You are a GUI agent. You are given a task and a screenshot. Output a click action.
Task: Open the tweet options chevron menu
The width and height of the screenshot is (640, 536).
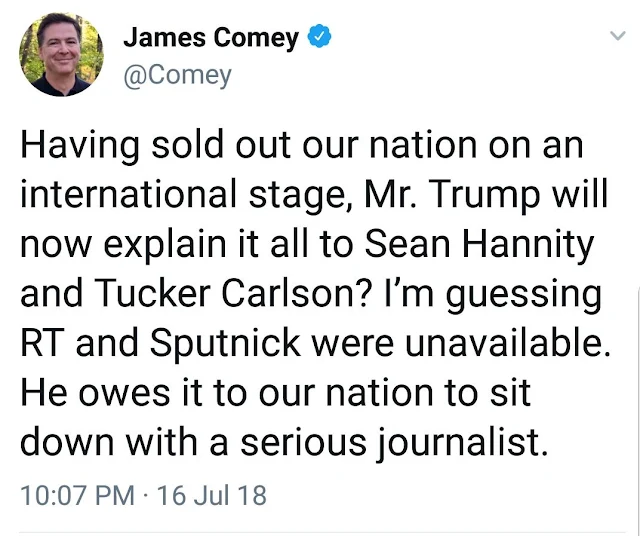point(616,37)
